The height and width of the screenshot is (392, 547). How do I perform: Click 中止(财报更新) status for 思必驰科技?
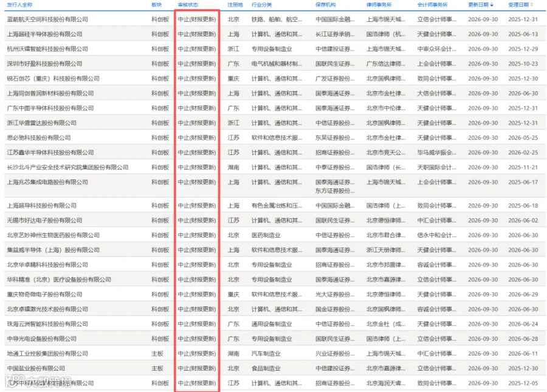(197, 138)
